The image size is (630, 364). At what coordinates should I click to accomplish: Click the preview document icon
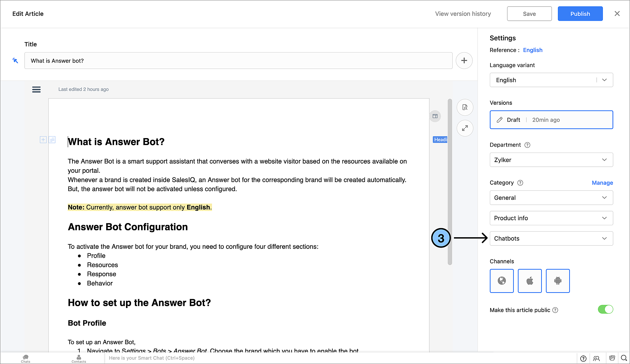pyautogui.click(x=465, y=107)
